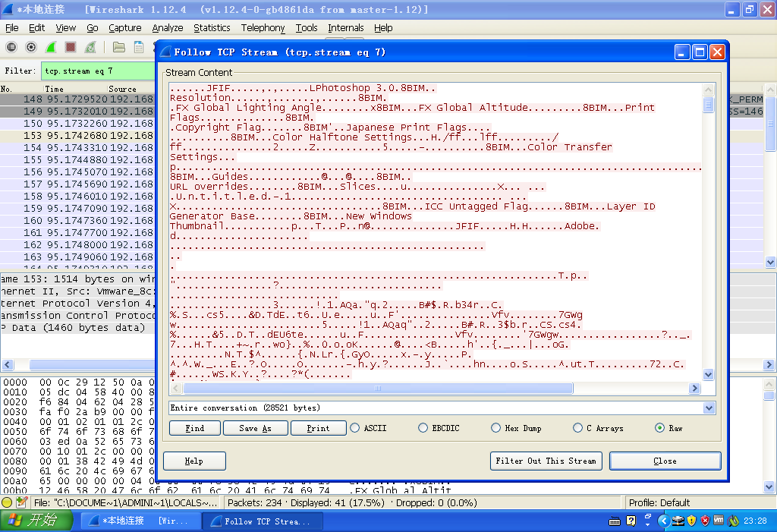Screen dimensions: 777x532
Task: Click packet details scroll right arrow
Action: tap(769, 364)
